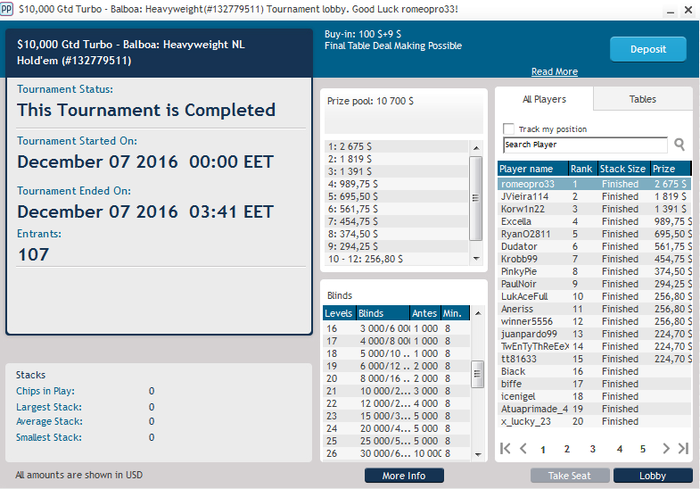This screenshot has height=489, width=700.
Task: Return to Lobby button
Action: [653, 476]
